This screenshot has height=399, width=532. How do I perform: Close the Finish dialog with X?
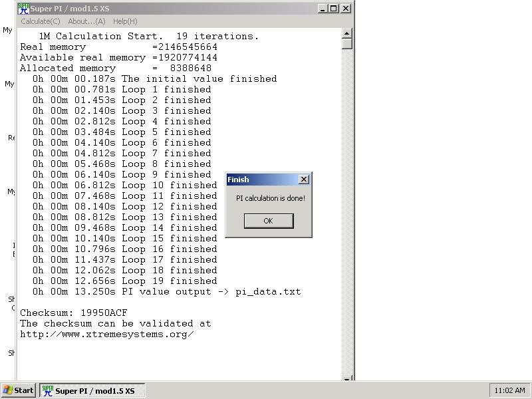(304, 179)
